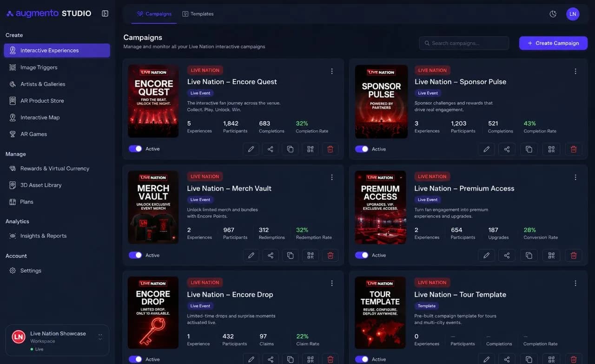This screenshot has width=595, height=364.
Task: Show QR code for Merch Vault
Action: tap(310, 255)
